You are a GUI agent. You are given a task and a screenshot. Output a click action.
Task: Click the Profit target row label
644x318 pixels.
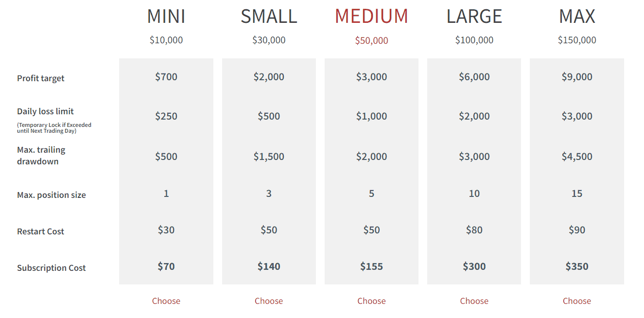pyautogui.click(x=40, y=78)
